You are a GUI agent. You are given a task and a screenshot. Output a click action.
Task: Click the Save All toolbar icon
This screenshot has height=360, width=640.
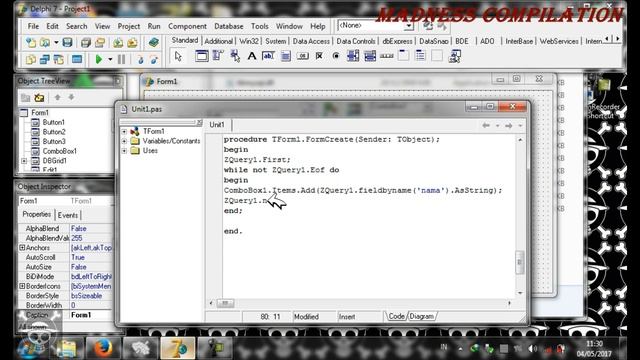(86, 42)
